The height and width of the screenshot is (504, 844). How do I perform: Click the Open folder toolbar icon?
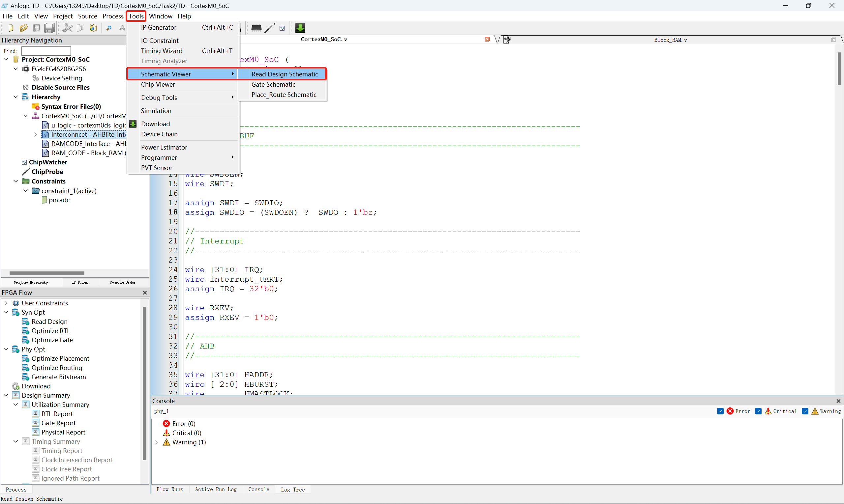(23, 28)
